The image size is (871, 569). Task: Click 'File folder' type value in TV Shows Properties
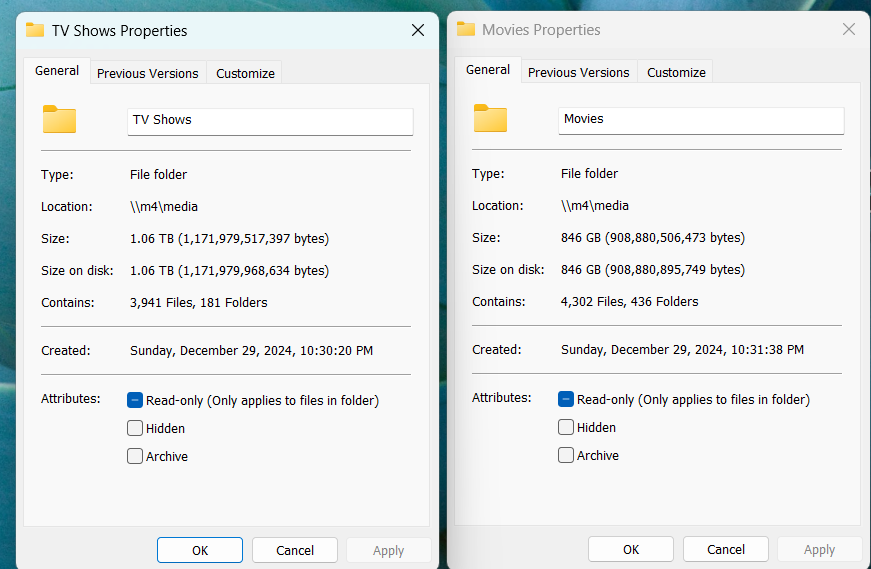158,174
